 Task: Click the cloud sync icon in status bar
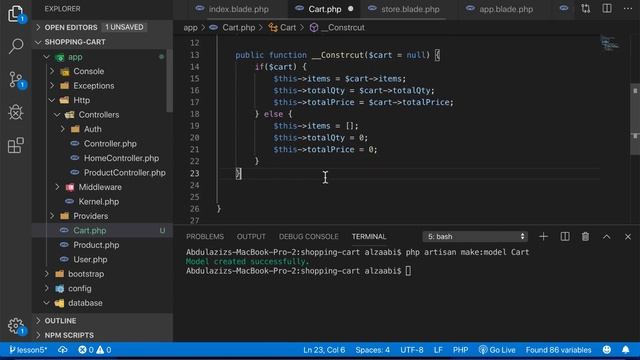[62, 350]
